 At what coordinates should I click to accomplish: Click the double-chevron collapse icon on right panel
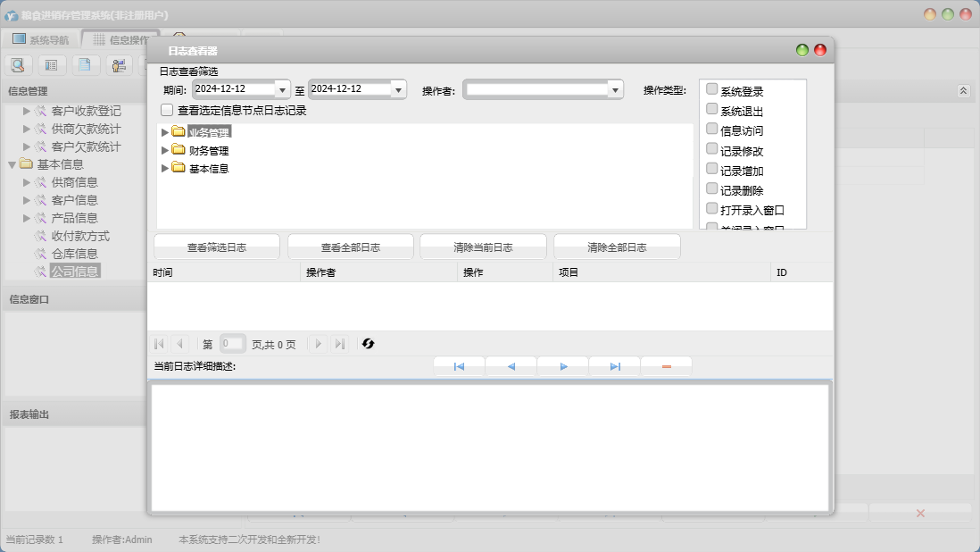coord(963,91)
